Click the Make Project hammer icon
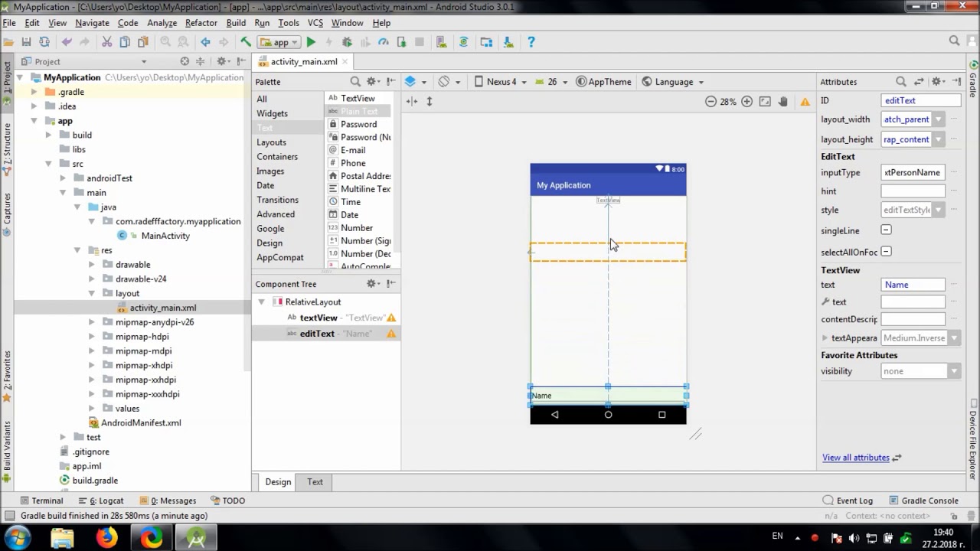This screenshot has height=551, width=980. 246,42
